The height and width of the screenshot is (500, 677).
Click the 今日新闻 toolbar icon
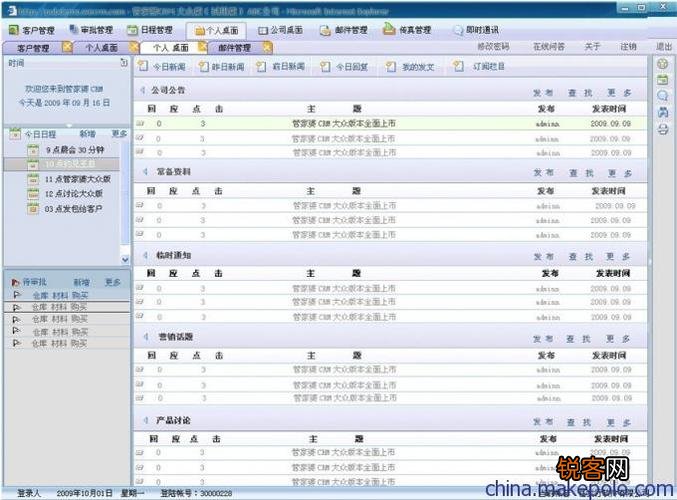tap(144, 67)
